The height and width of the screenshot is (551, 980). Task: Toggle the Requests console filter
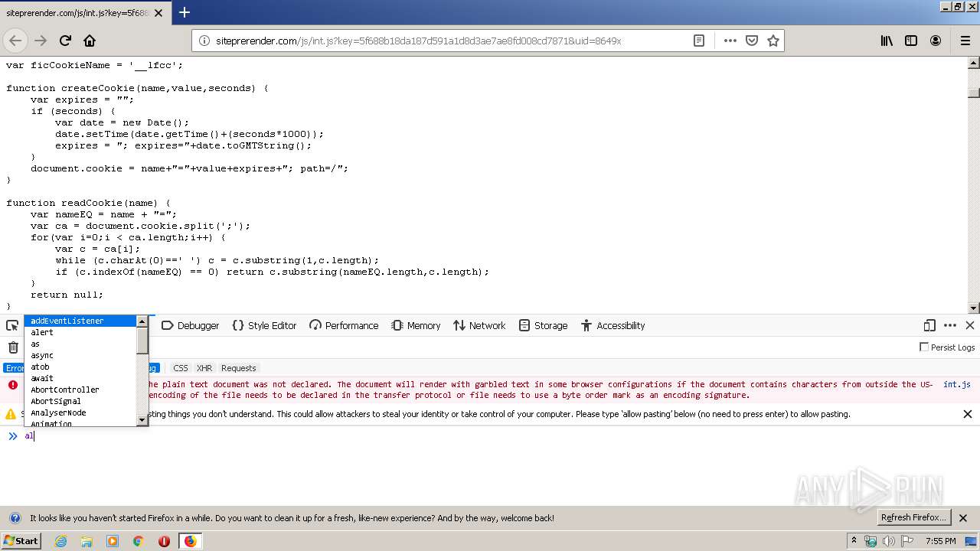tap(239, 368)
